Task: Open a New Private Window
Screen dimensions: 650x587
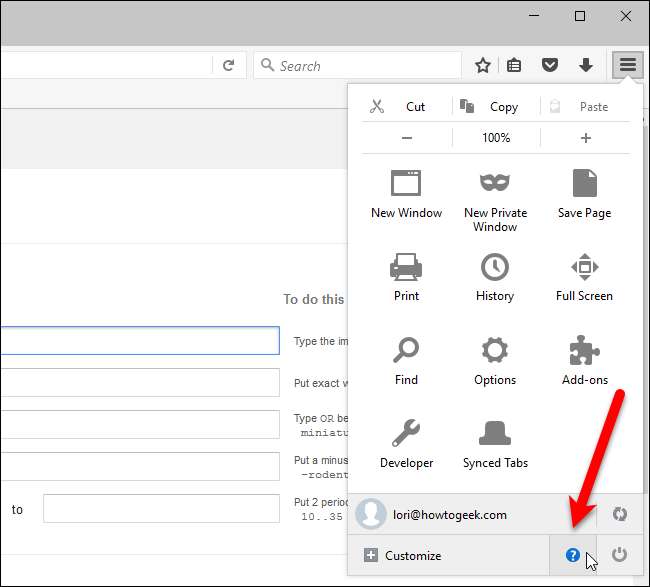Action: (x=495, y=201)
